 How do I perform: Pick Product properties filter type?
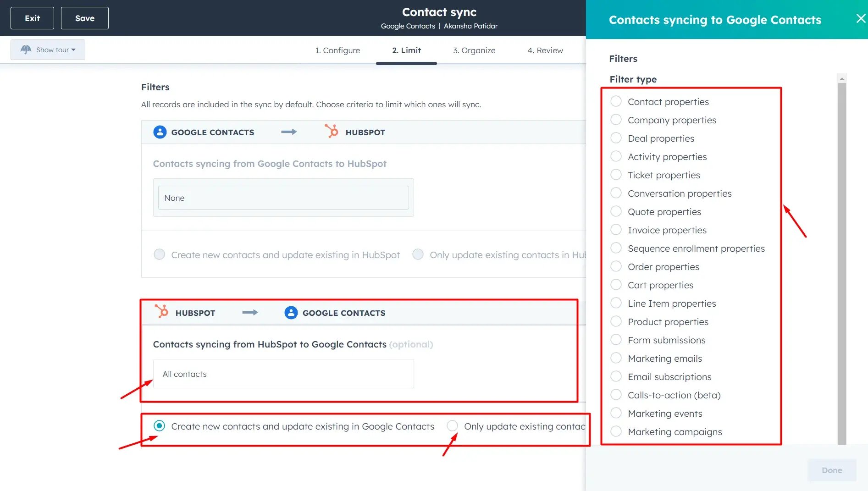point(616,321)
